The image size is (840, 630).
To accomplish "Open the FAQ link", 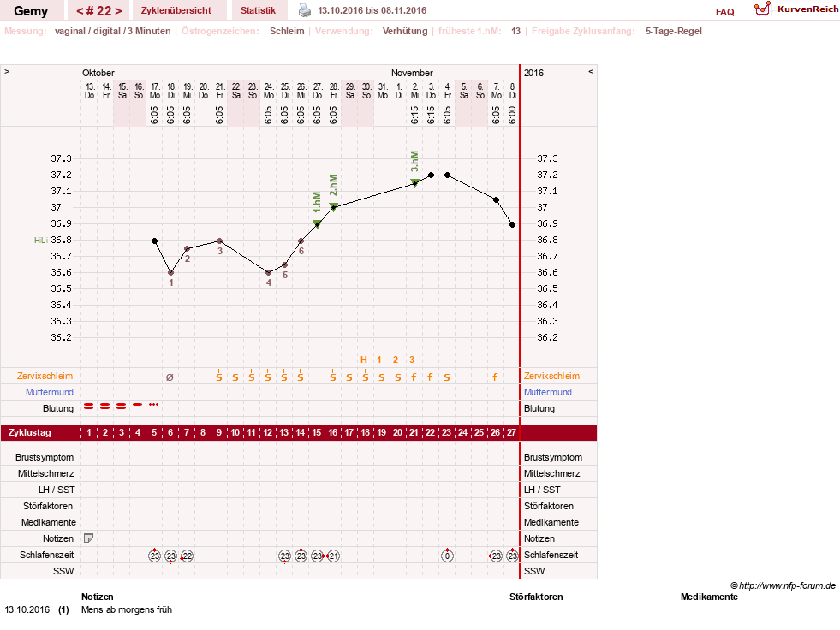I will (x=724, y=12).
